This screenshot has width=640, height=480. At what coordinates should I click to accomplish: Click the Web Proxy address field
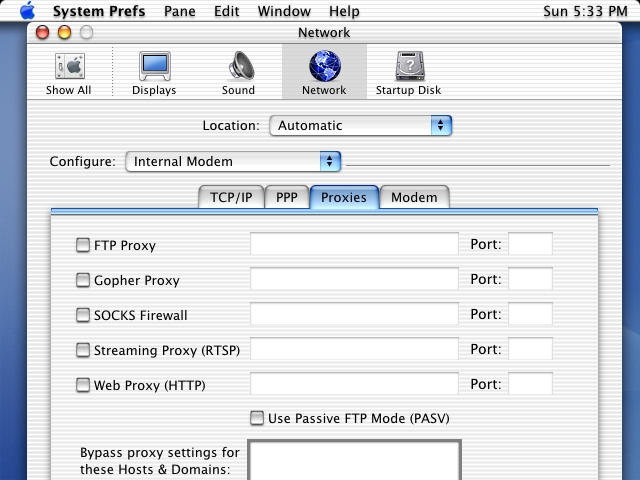(354, 383)
